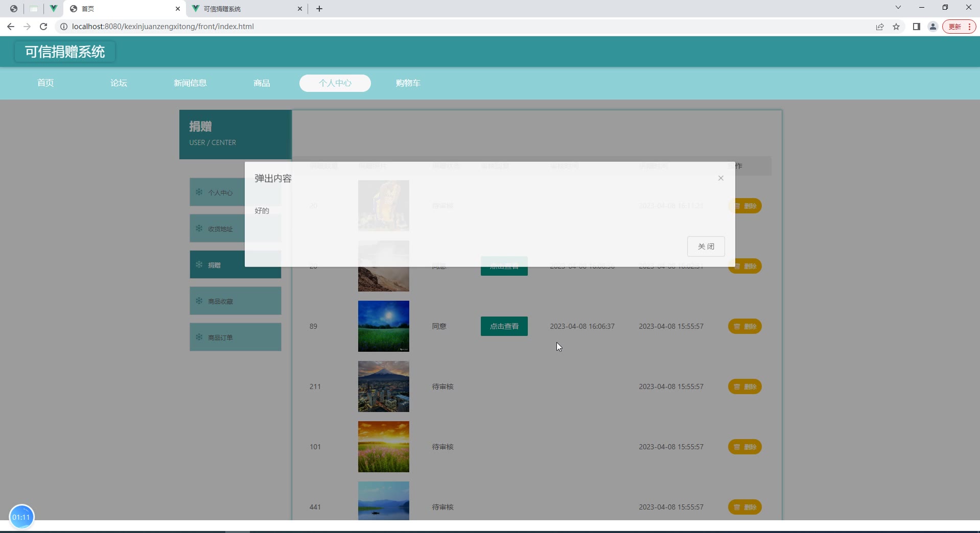The image size is (980, 533).
Task: Click the timestamp 2023-04-08 16:06:37
Action: [x=582, y=326]
